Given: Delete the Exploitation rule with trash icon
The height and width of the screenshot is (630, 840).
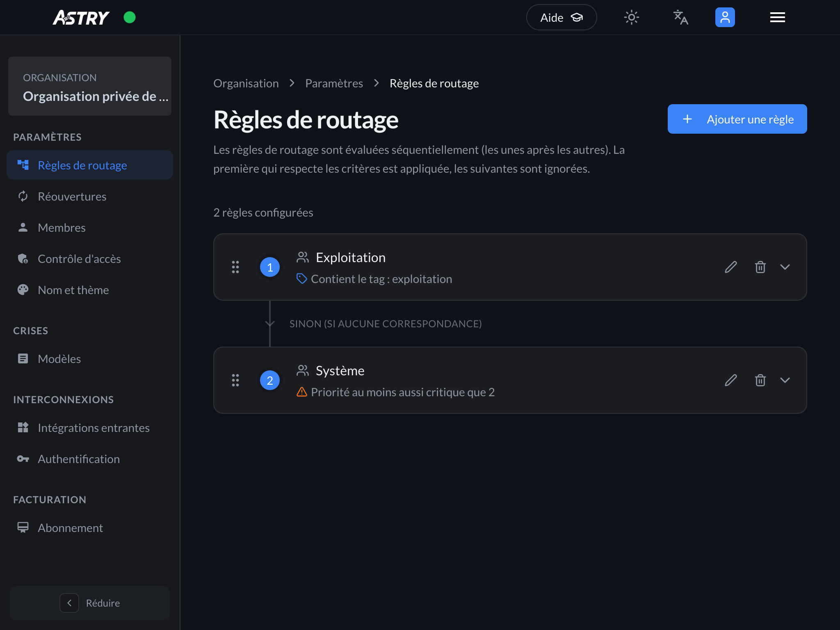Looking at the screenshot, I should click(x=760, y=267).
